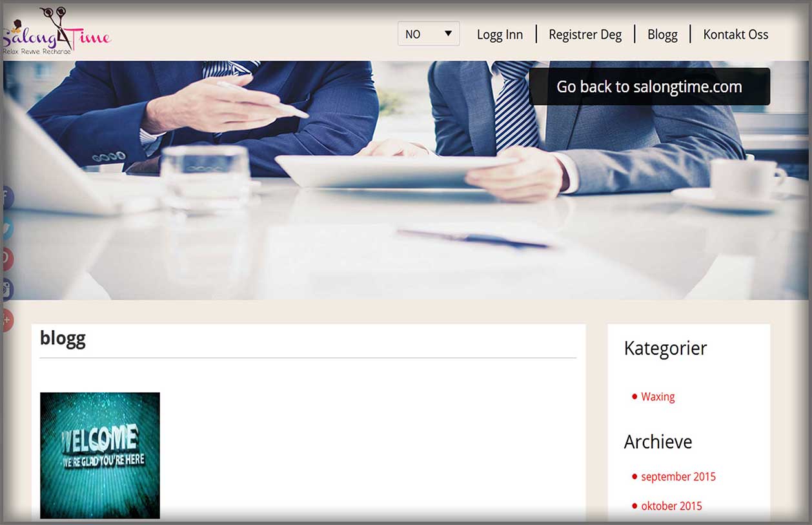The image size is (812, 525).
Task: Click the Google Plus icon
Action: (x=6, y=319)
